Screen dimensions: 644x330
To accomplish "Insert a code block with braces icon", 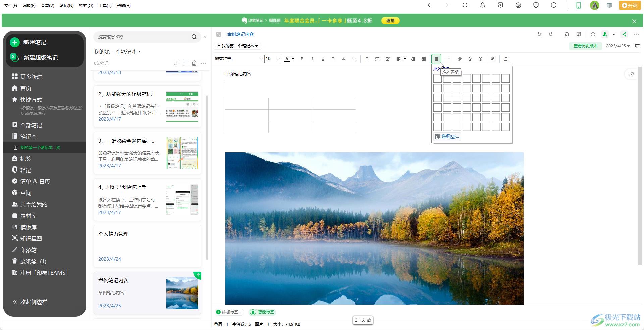I will tap(354, 59).
